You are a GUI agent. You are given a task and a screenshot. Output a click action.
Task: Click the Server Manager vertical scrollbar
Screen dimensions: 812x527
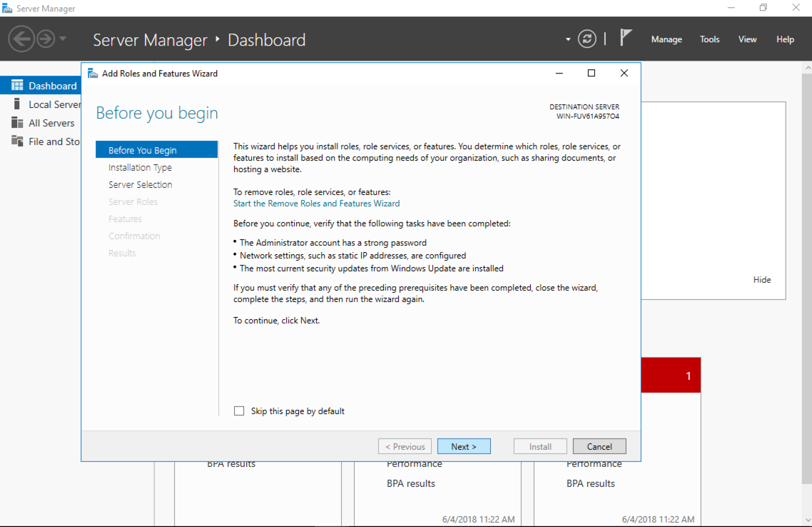point(807,280)
